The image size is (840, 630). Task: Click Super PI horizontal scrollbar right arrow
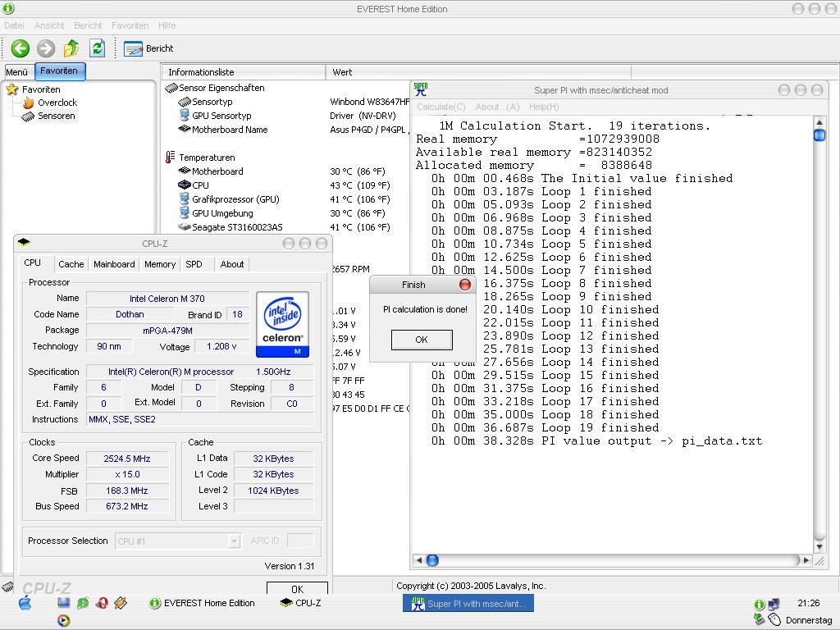(x=806, y=560)
